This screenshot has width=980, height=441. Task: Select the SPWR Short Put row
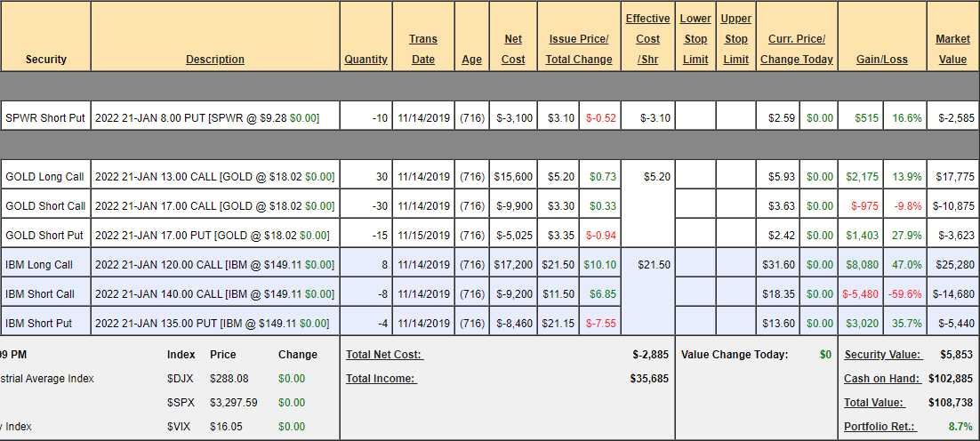[x=45, y=117]
